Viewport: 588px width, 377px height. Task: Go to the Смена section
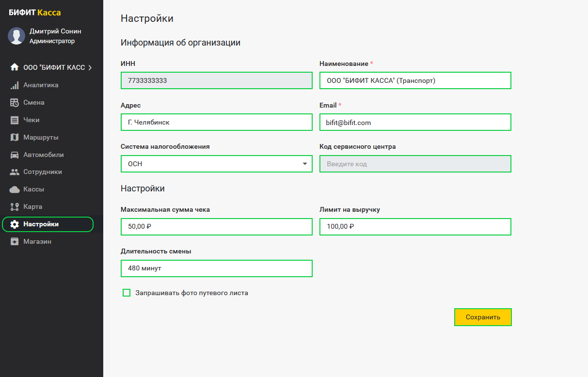34,103
